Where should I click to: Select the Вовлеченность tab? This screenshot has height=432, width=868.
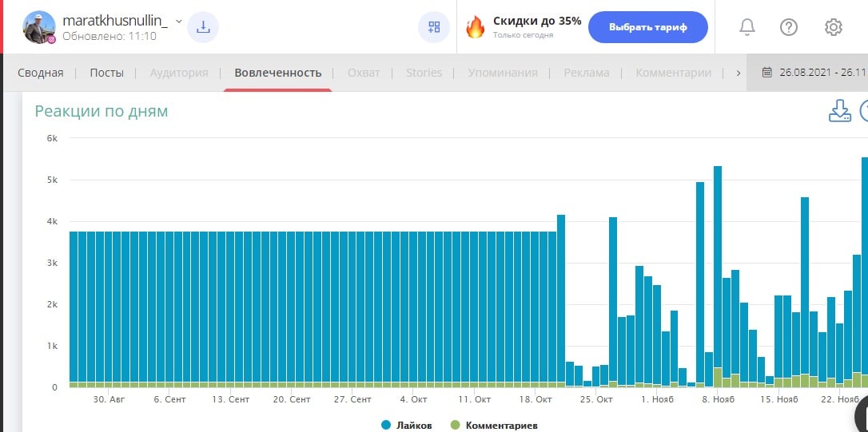278,73
